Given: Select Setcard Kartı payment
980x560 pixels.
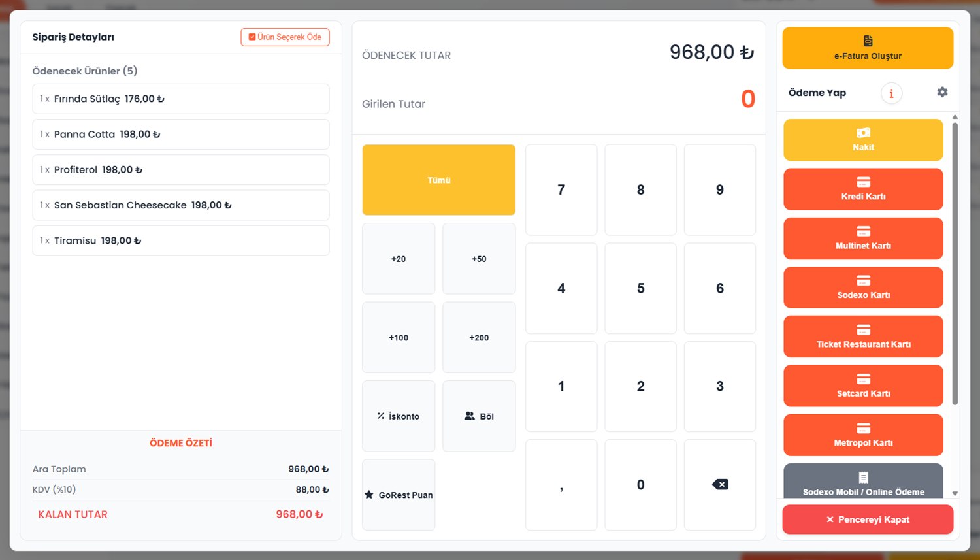Looking at the screenshot, I should tap(863, 386).
